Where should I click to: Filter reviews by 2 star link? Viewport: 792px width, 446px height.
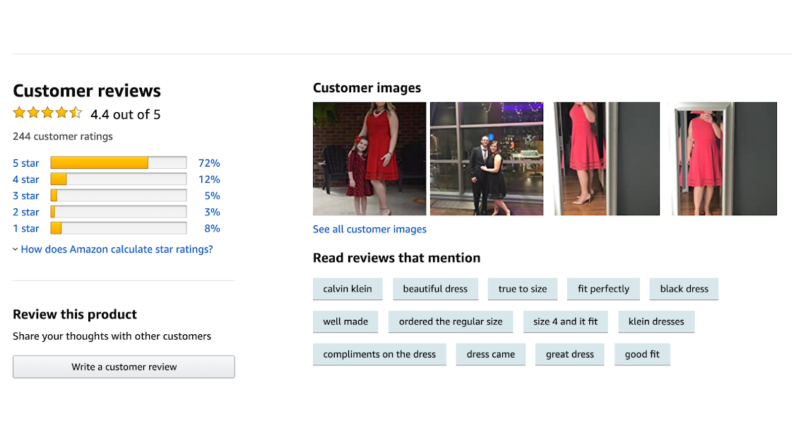(26, 212)
